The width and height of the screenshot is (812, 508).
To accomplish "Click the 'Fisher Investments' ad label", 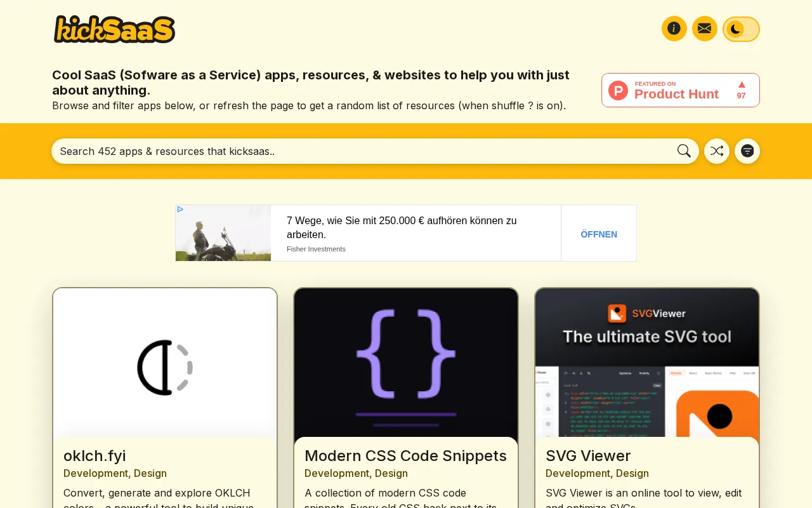I will point(316,249).
